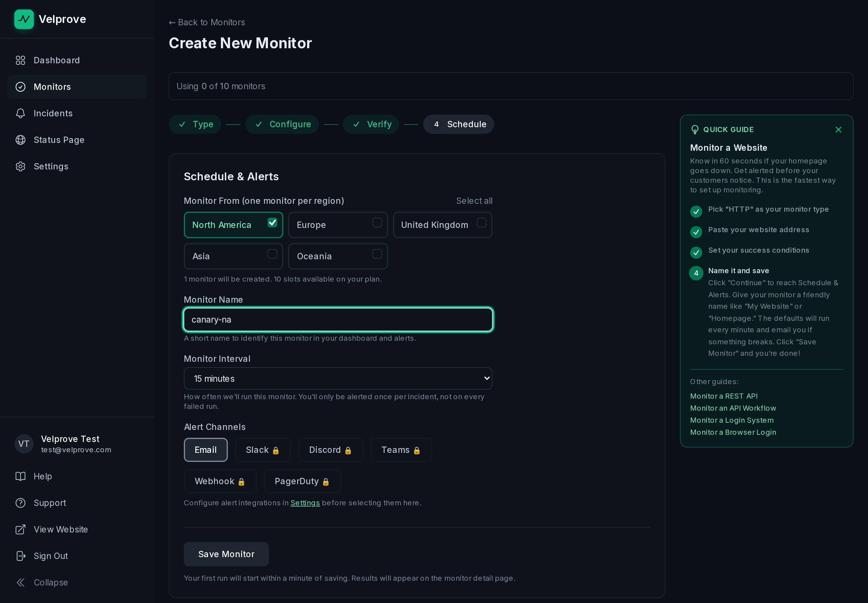The image size is (868, 603).
Task: Open Monitor an API Workflow guide
Action: (x=733, y=408)
